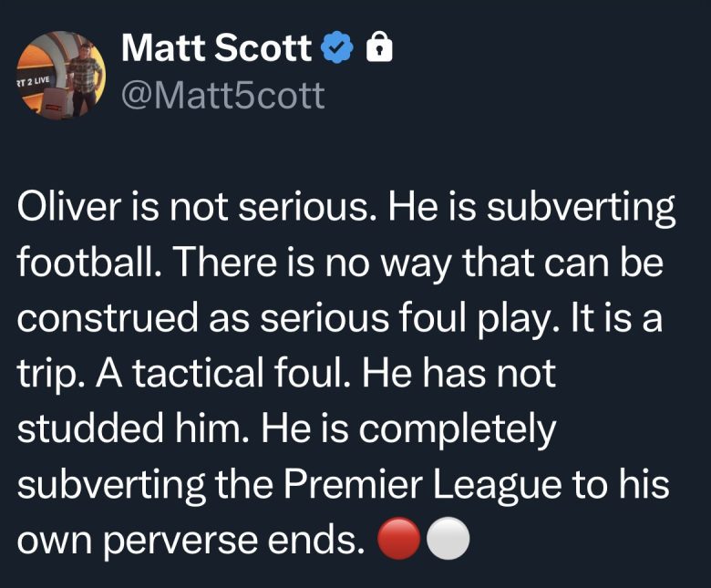Click the white circle emoji
The image size is (711, 588).
tap(448, 540)
